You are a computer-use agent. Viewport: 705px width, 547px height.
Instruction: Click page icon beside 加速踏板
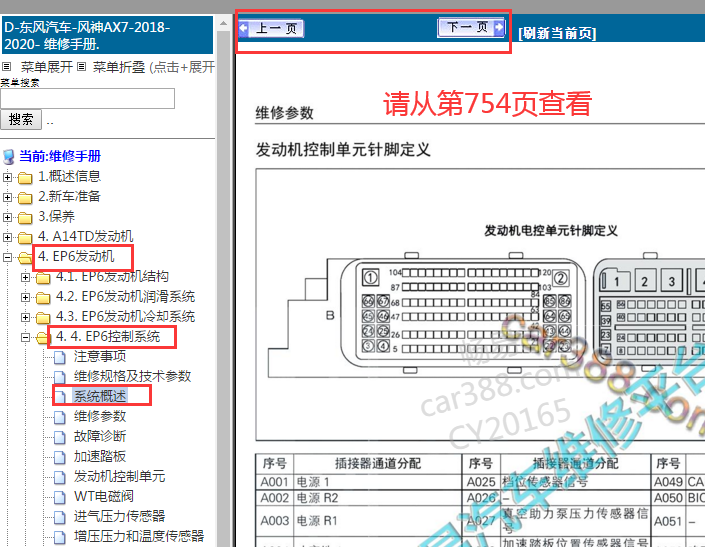click(60, 458)
